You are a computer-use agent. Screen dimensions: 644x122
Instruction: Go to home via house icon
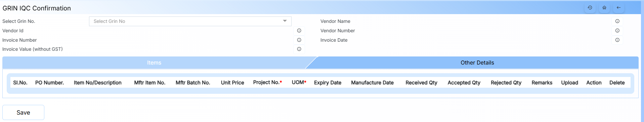pyautogui.click(x=604, y=8)
